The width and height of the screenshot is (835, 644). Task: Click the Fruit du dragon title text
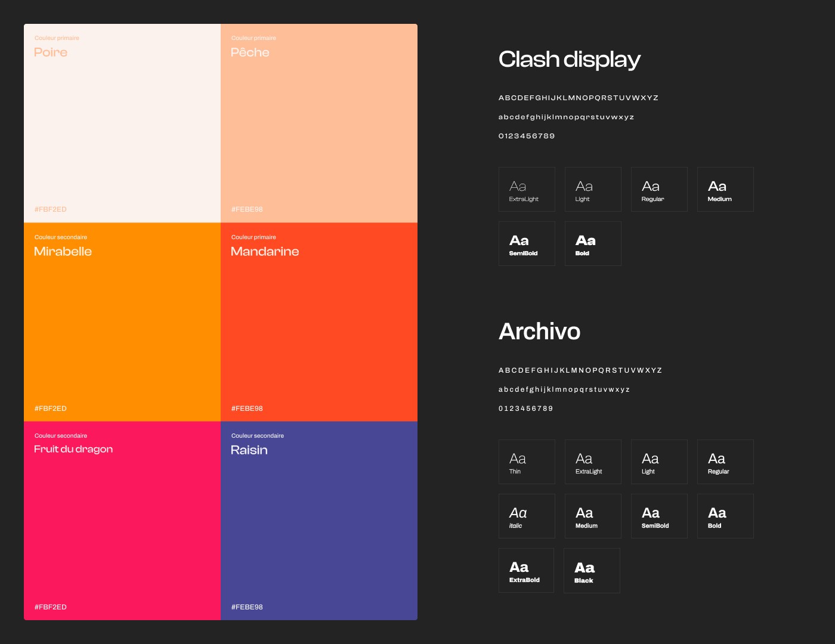click(73, 450)
